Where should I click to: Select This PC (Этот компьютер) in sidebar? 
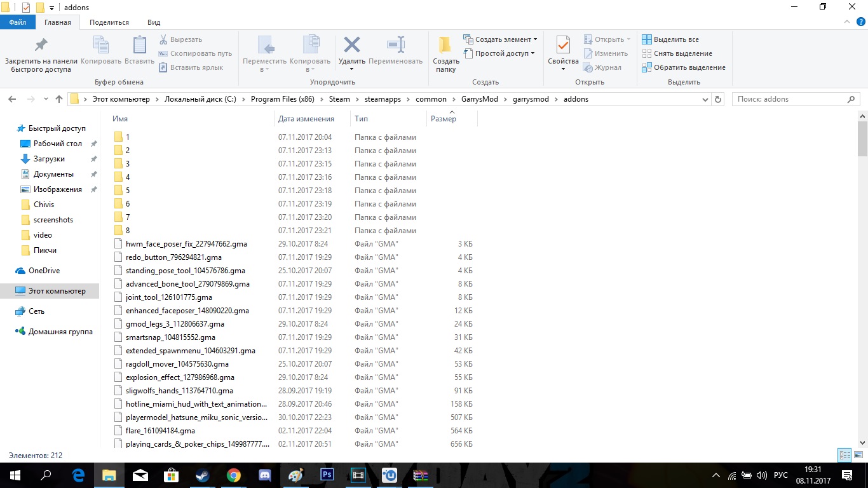tap(50, 291)
